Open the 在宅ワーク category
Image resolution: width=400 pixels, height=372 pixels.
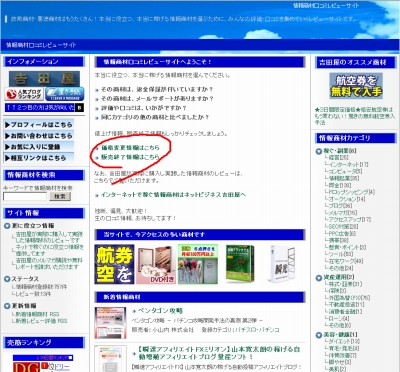346,261
